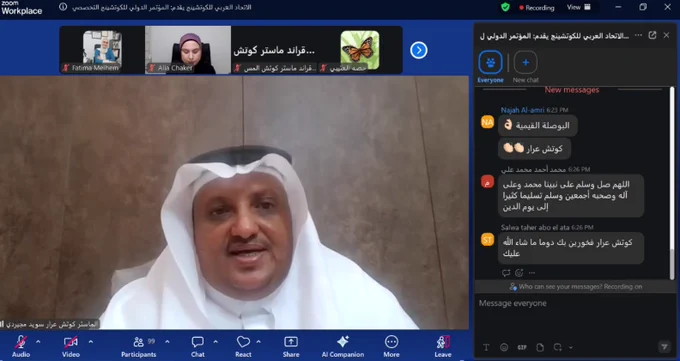Click sender name Salwa taher abo el ata
Screen dimensions: 680x361
click(536, 227)
